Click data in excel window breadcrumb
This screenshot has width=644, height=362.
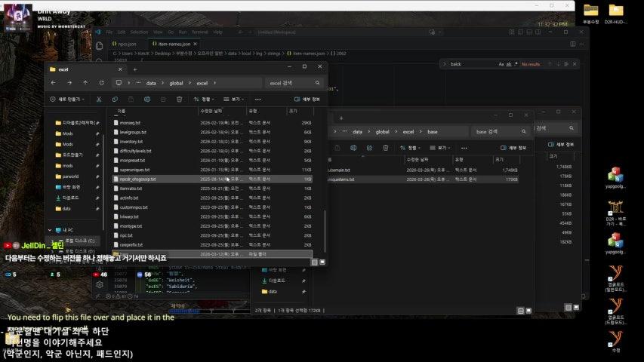[x=151, y=83]
